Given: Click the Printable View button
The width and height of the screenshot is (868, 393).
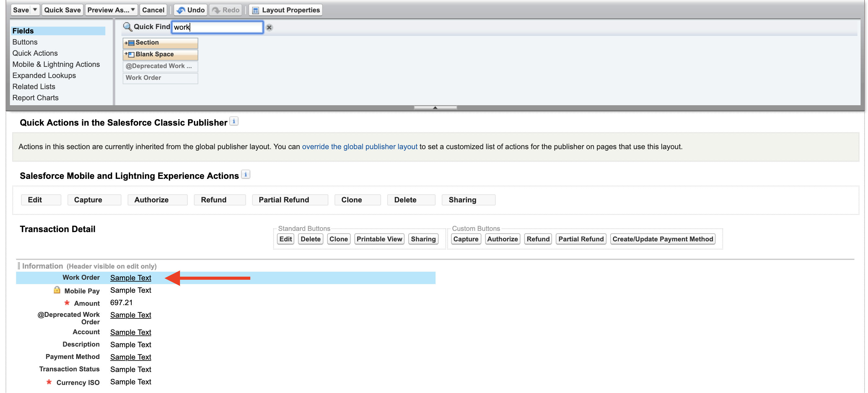Looking at the screenshot, I should point(379,239).
